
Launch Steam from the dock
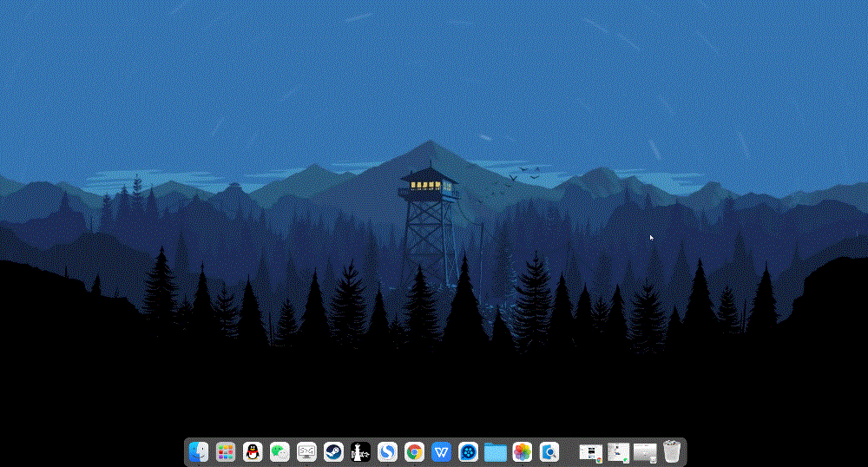(333, 452)
